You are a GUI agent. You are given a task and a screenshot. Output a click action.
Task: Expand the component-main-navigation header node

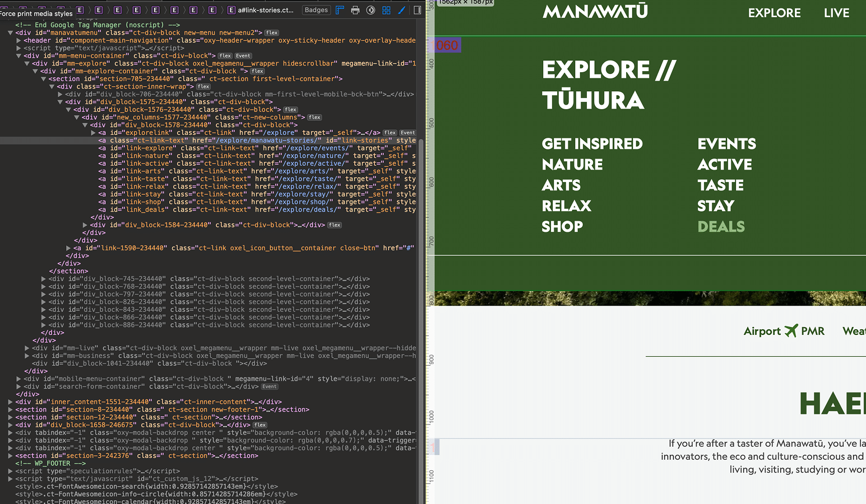18,40
